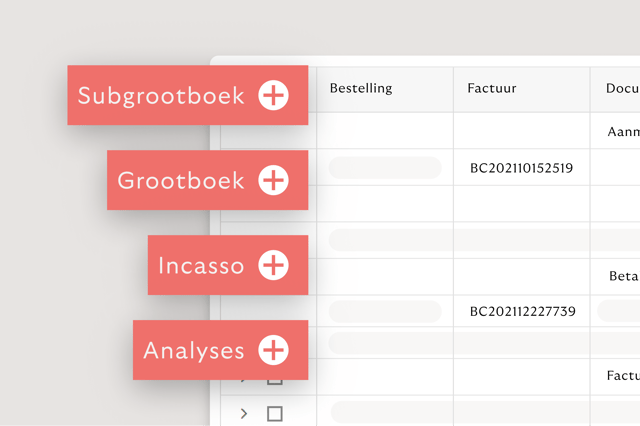Open the Subgrootboek label

[161, 96]
